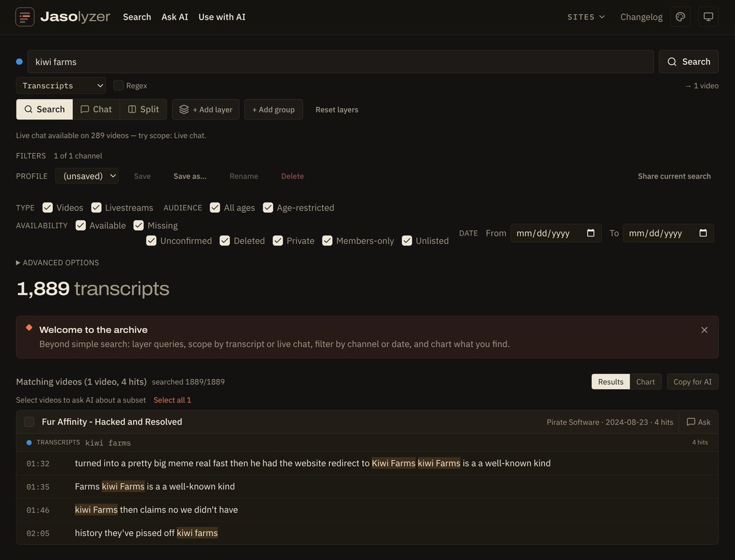Open the profile (unsaved) dropdown
Screen dimensions: 735x560
[87, 176]
